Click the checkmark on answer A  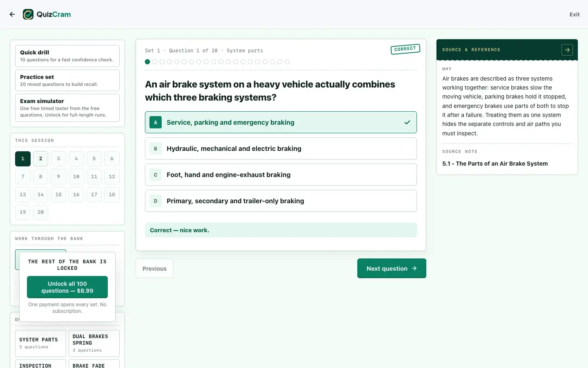(407, 122)
